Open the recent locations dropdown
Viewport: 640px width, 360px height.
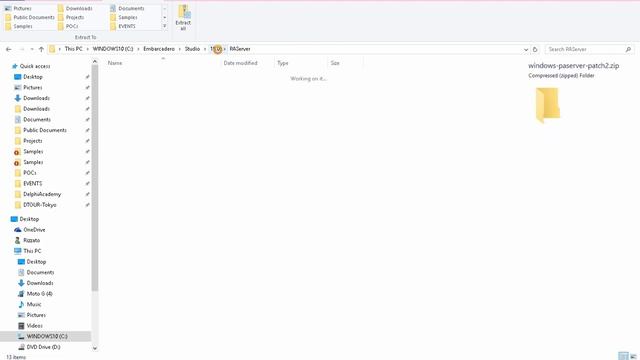tap(32, 49)
